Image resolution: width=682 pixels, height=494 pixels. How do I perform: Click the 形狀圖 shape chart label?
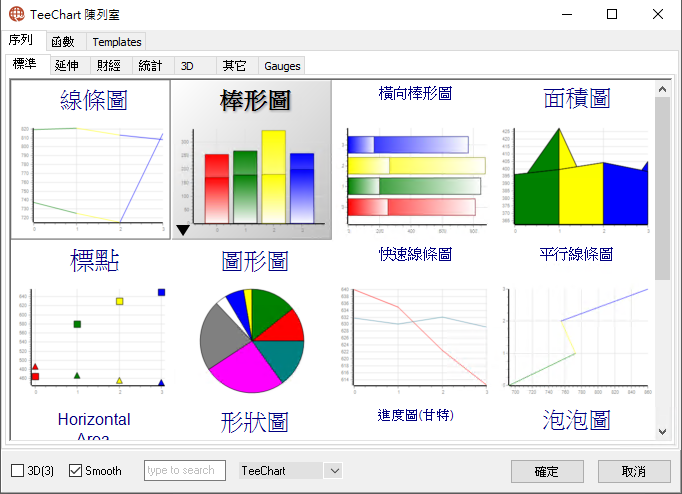click(x=254, y=422)
